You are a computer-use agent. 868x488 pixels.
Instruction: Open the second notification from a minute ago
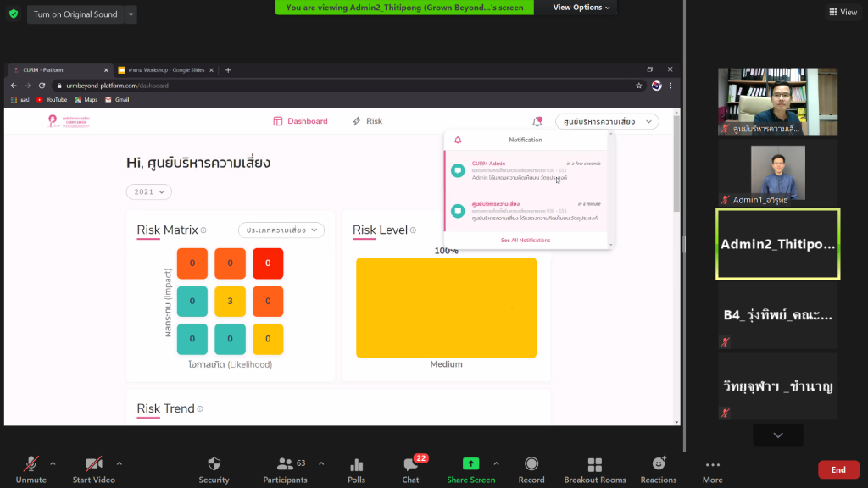pos(526,211)
